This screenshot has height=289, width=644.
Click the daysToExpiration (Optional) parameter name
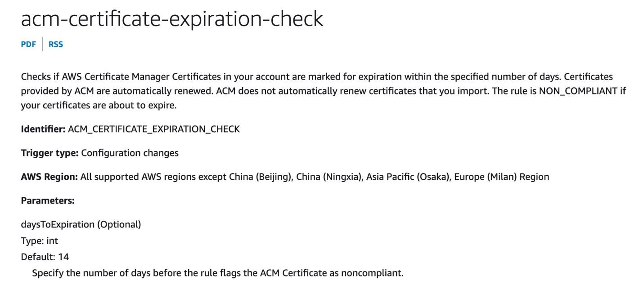pos(81,224)
